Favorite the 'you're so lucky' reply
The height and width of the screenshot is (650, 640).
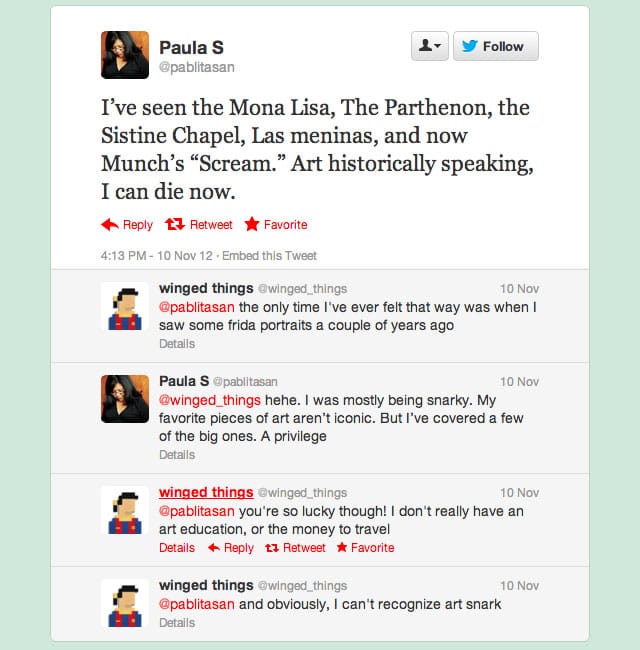click(x=342, y=548)
